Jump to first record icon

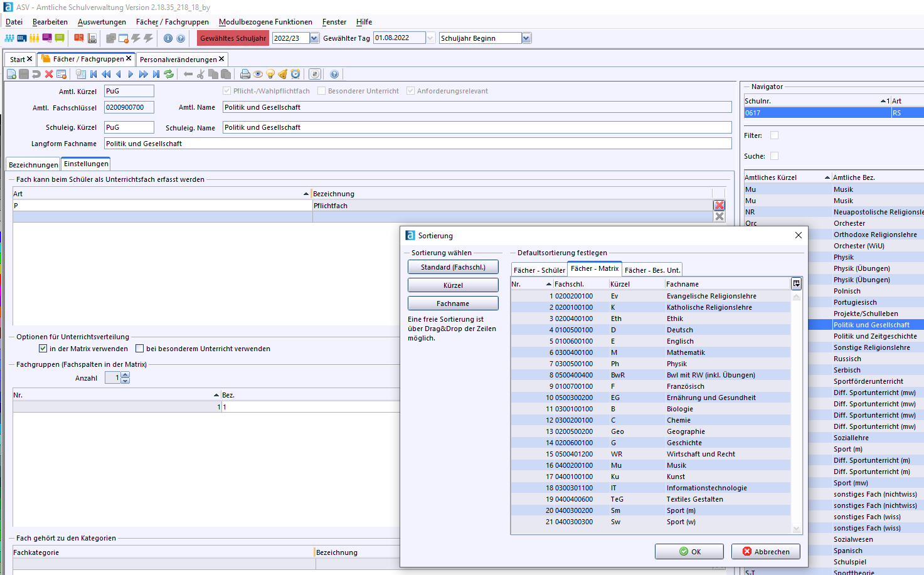coord(93,74)
